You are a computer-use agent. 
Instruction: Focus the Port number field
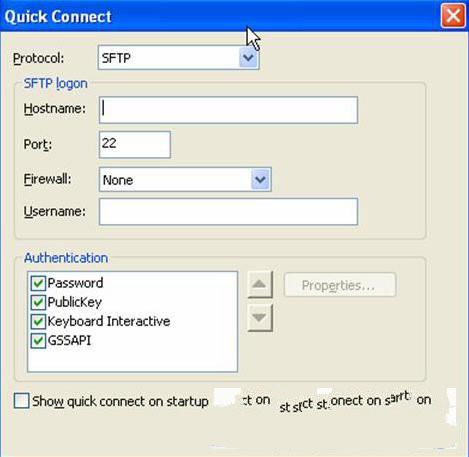[x=135, y=144]
